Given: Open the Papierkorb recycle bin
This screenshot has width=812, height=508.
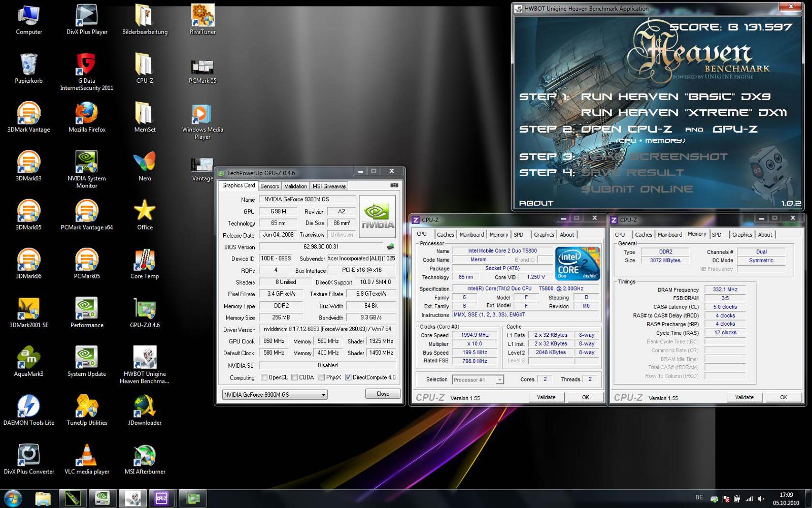Looking at the screenshot, I should coord(28,69).
